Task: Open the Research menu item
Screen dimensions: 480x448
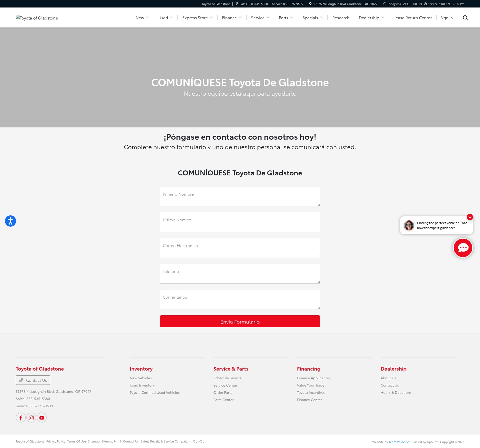Action: pyautogui.click(x=341, y=18)
